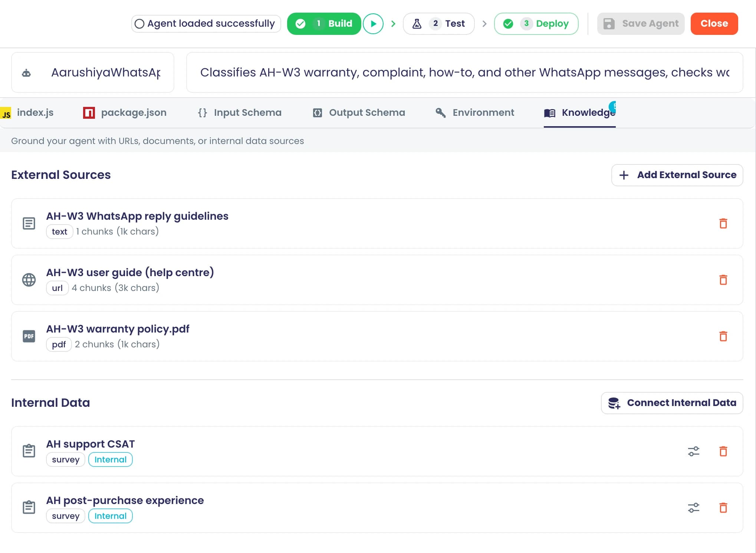Click '2 chunks (1k chars)' text
Viewport: 756px width, 553px height.
tap(117, 344)
